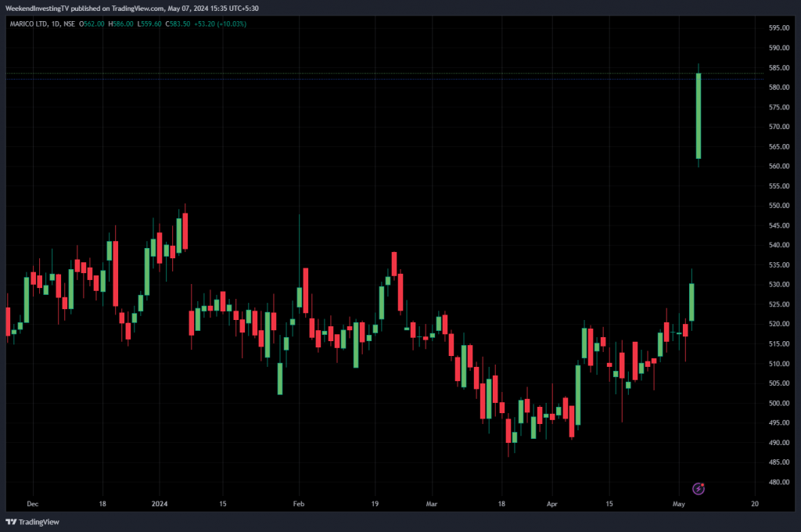This screenshot has width=801, height=532.
Task: Click the 570.00 price axis label
Action: tap(778, 126)
